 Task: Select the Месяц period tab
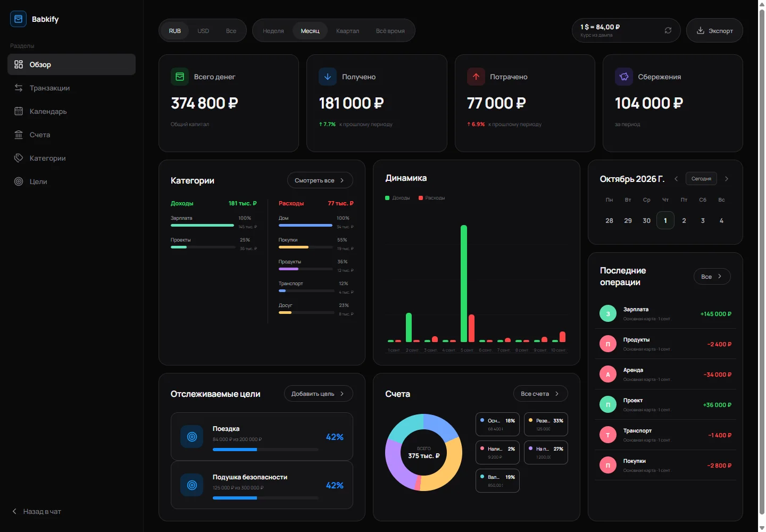point(310,31)
